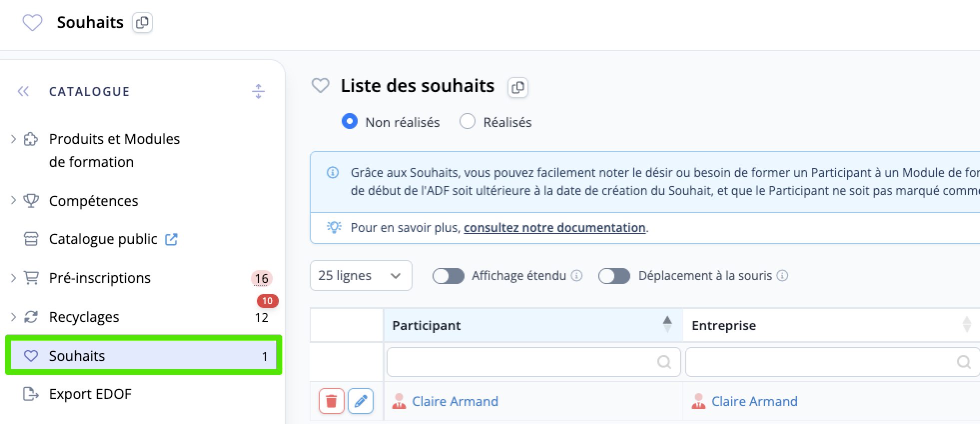The image size is (980, 424).
Task: Click the Participant column filter field
Action: point(533,361)
